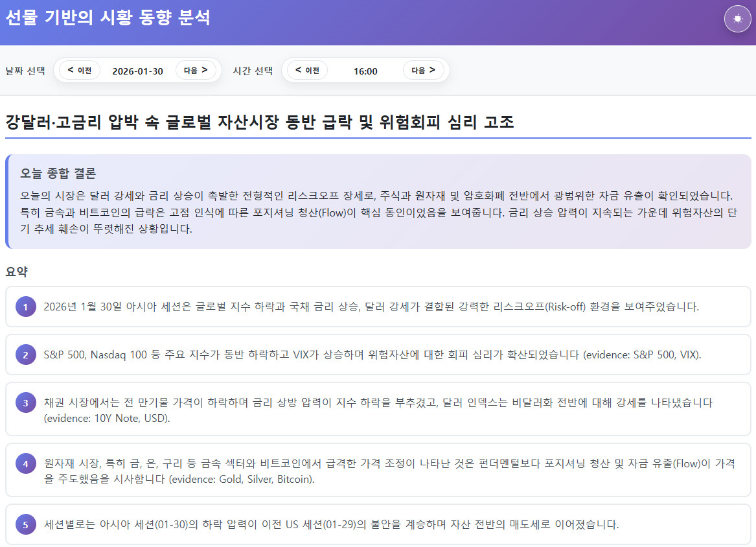Click the 오늘 종합 결론 heading
Screen dimensions: 756x547
58,174
